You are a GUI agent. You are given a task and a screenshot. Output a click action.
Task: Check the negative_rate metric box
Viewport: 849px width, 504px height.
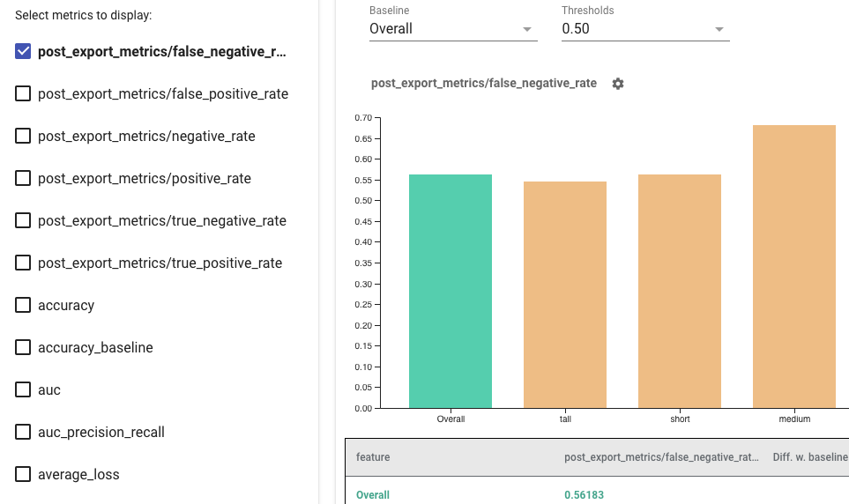(24, 136)
